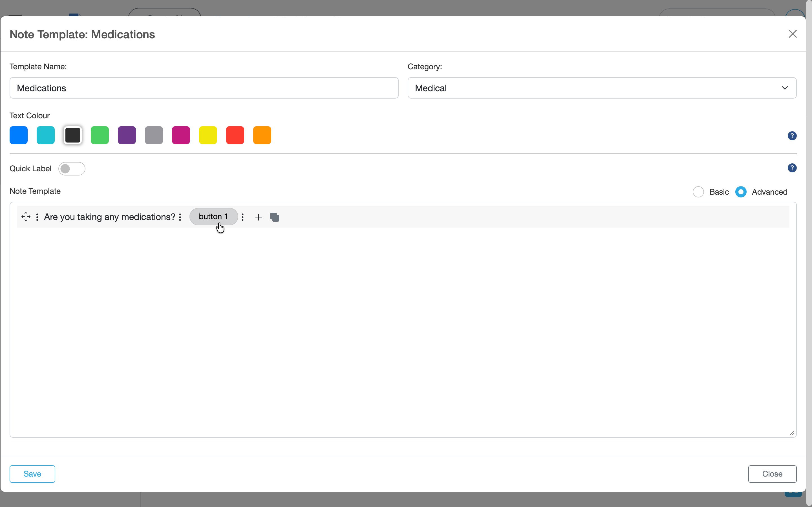Click the Save button
The height and width of the screenshot is (507, 812).
pos(32,474)
